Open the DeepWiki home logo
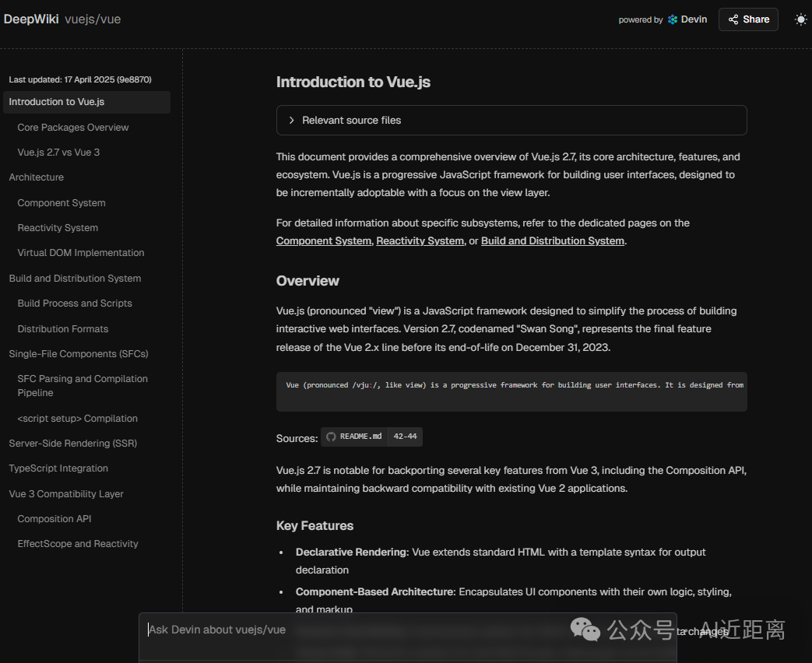The image size is (812, 663). [31, 19]
